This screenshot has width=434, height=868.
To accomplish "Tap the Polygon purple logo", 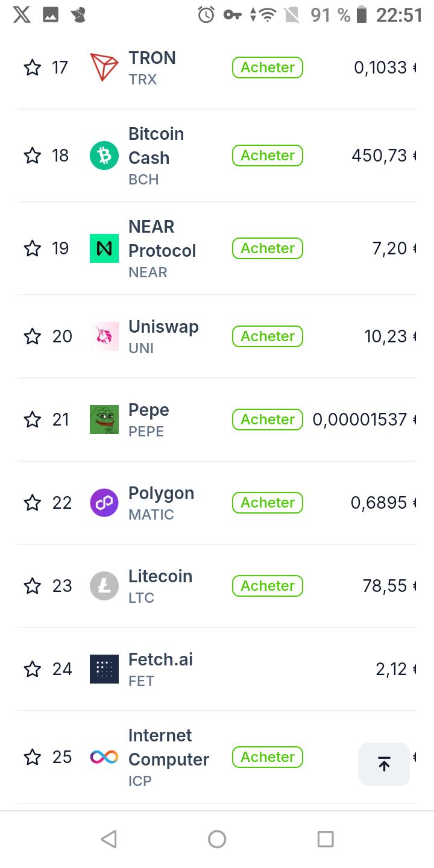I will [x=104, y=503].
